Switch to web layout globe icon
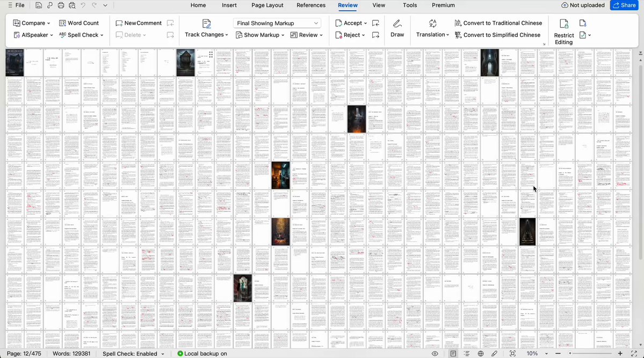Viewport: 644px width, 358px height. tap(481, 354)
